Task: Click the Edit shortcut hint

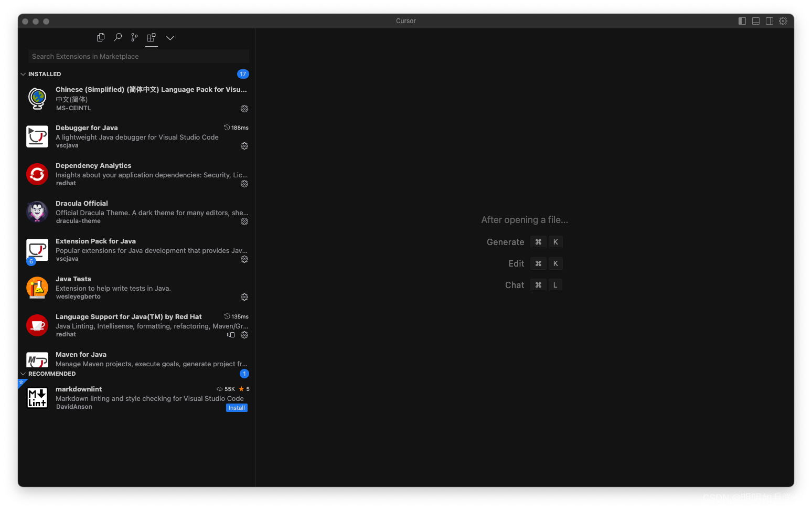Action: coord(535,263)
